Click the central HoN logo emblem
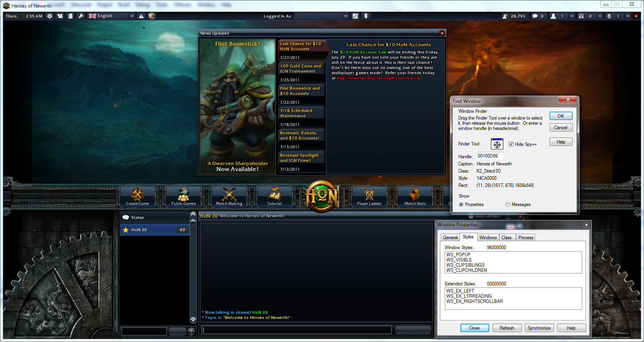Screen dimensions: 644x342 pyautogui.click(x=322, y=196)
